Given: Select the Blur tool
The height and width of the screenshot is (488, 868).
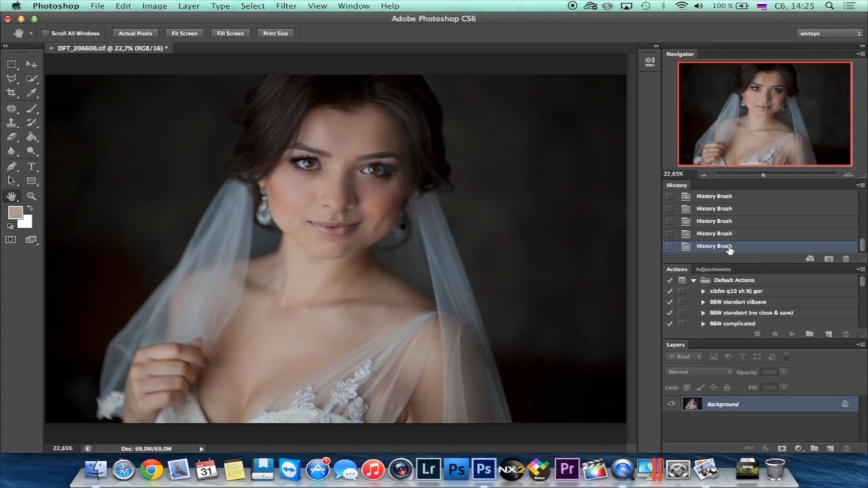Looking at the screenshot, I should (x=12, y=151).
